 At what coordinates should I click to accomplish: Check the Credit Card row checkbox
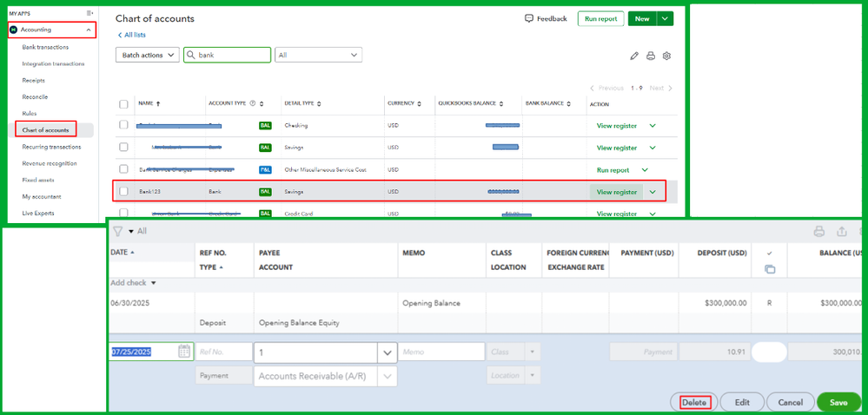tap(123, 213)
